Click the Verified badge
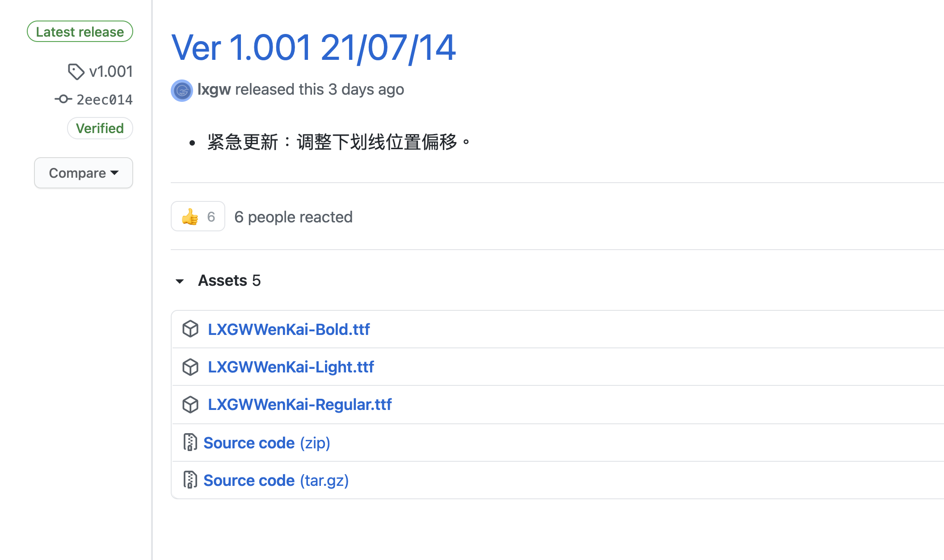 [x=100, y=129]
